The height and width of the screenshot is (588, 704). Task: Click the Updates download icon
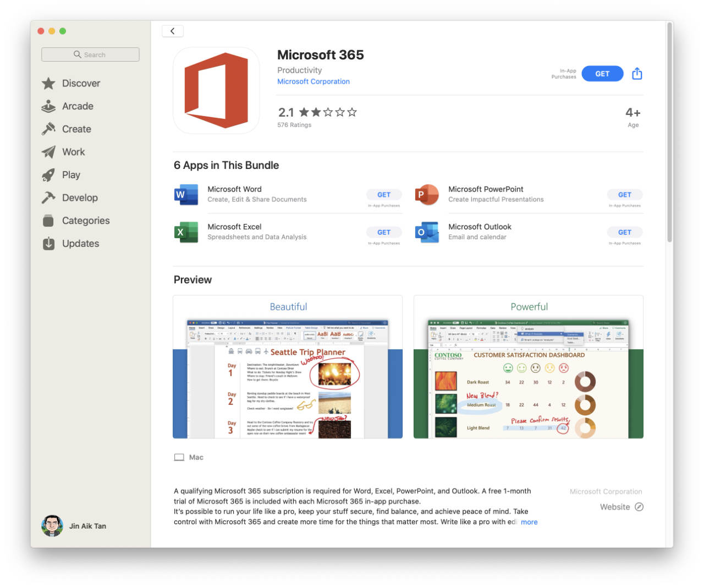[x=48, y=243]
